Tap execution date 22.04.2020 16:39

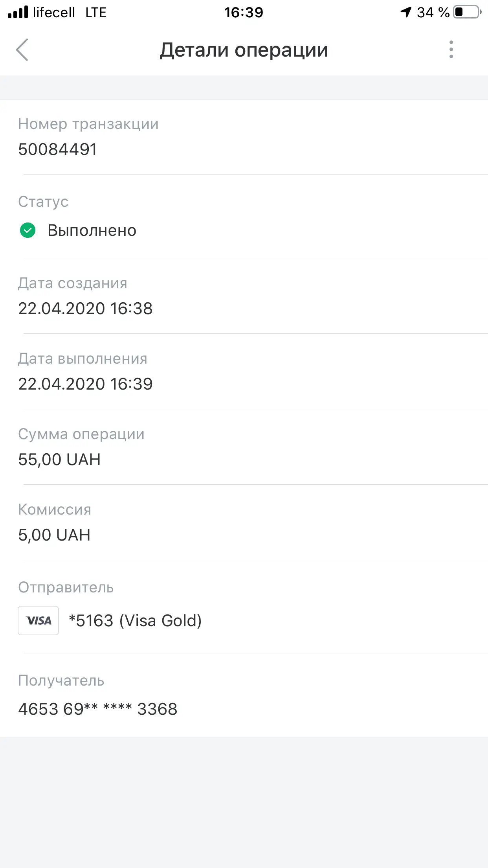pos(85,384)
